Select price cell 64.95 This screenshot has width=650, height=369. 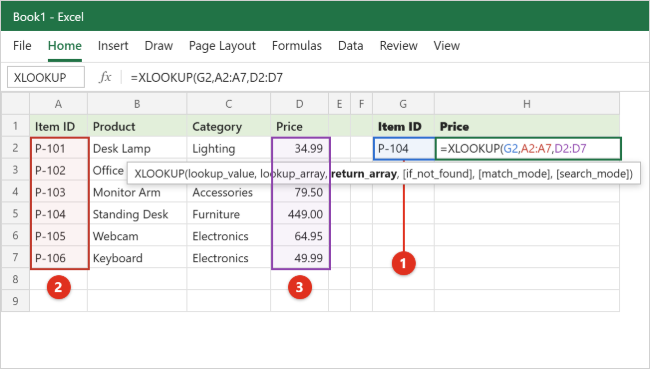click(x=300, y=236)
